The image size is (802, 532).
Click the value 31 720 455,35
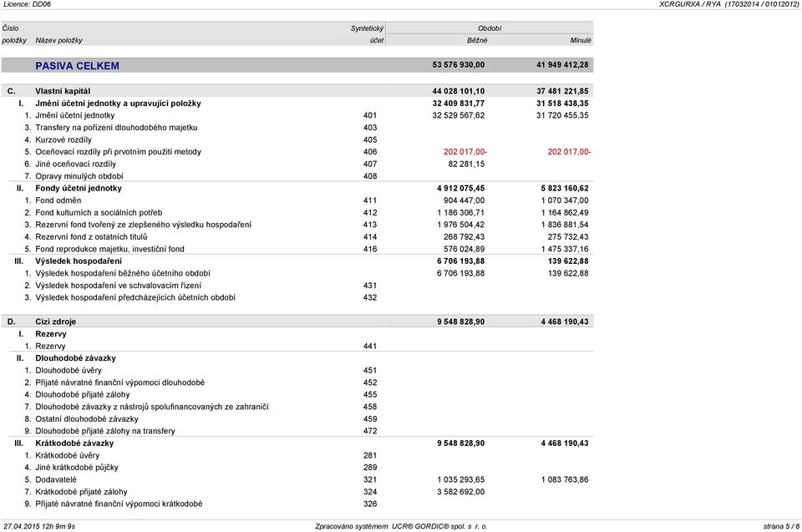(562, 115)
